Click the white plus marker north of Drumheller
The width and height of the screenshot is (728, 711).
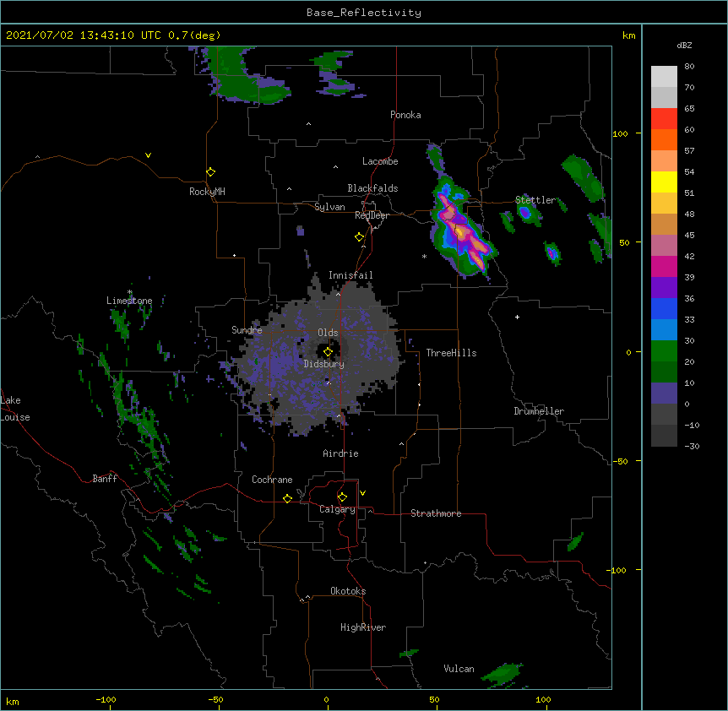tap(517, 317)
